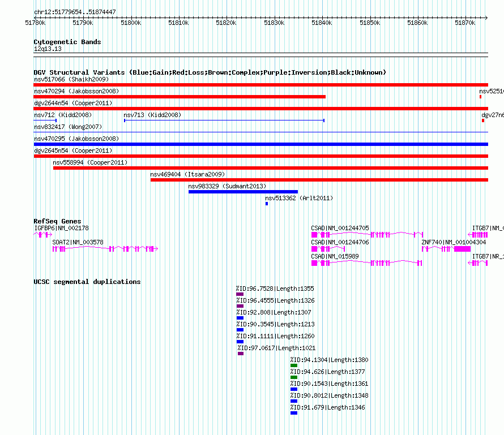Click the SOAT2|NM_003578 gene model
The image size is (504, 435).
coord(105,249)
